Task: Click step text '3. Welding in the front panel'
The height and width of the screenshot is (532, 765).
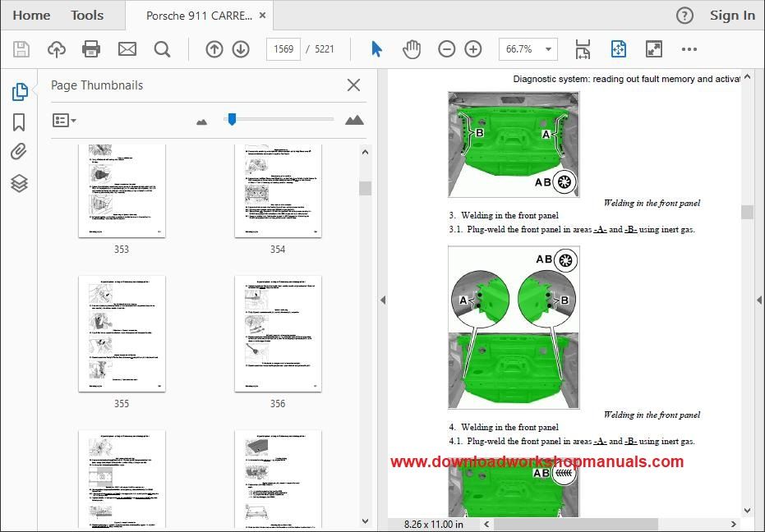Action: [504, 215]
